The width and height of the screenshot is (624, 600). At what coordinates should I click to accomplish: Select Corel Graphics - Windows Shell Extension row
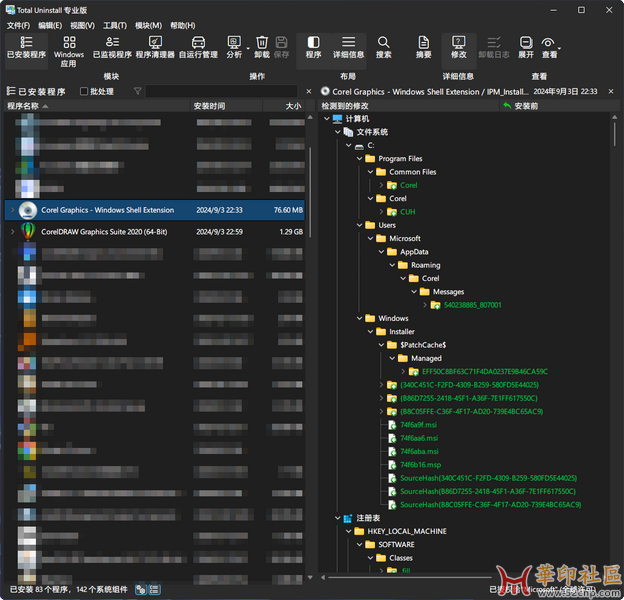pyautogui.click(x=154, y=210)
